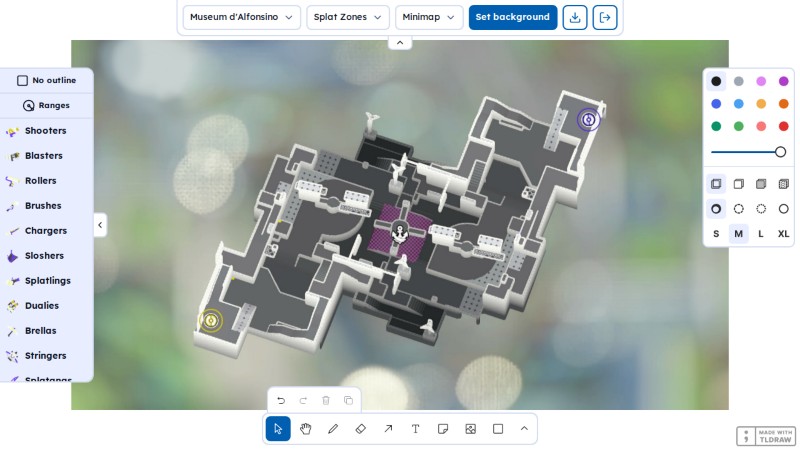Activate the text tool
Viewport: 800px width, 450px height.
[416, 429]
